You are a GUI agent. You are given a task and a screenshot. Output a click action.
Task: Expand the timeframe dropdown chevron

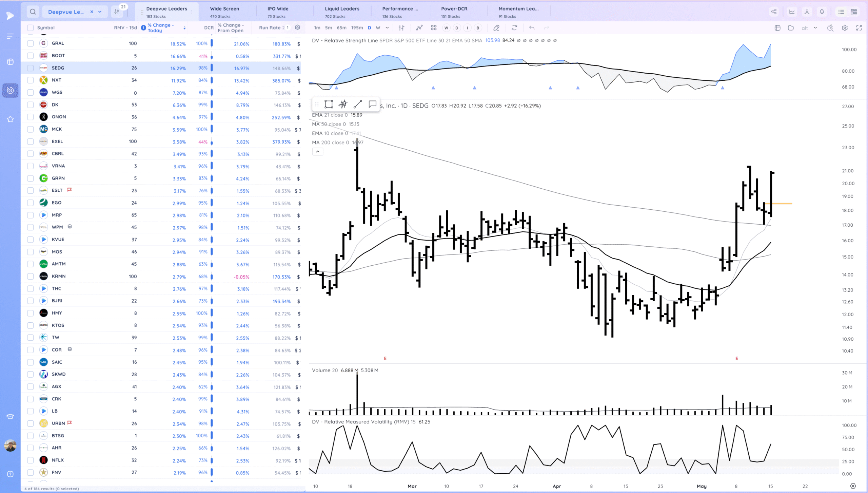click(387, 28)
